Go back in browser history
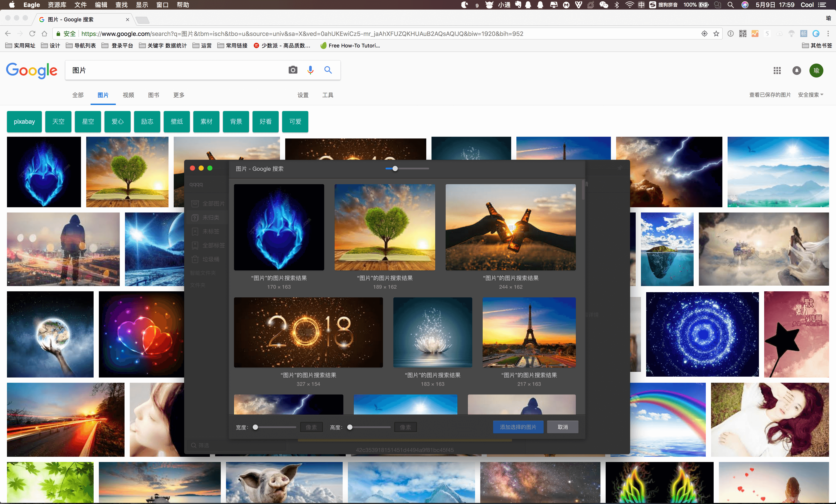The height and width of the screenshot is (504, 836). click(x=8, y=34)
